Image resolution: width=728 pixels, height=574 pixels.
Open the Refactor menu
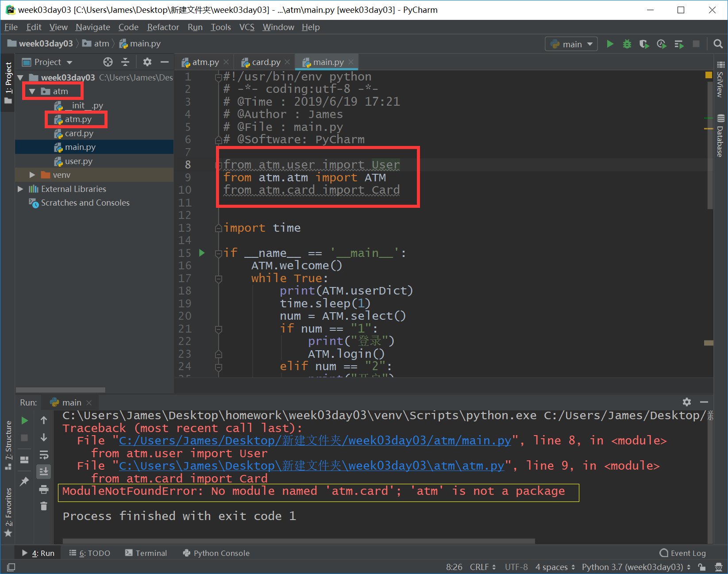pos(163,27)
